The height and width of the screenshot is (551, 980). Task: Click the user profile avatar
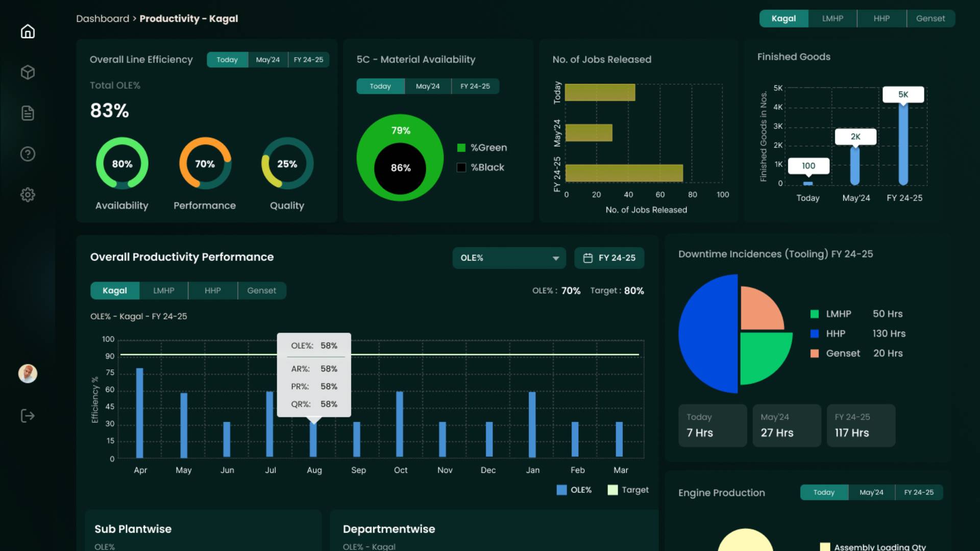28,373
